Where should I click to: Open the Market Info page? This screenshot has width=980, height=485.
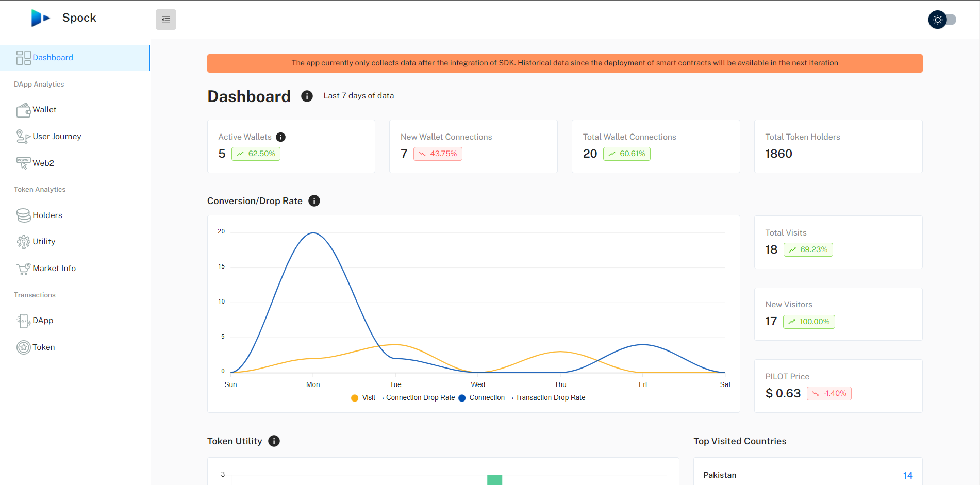[x=54, y=269]
